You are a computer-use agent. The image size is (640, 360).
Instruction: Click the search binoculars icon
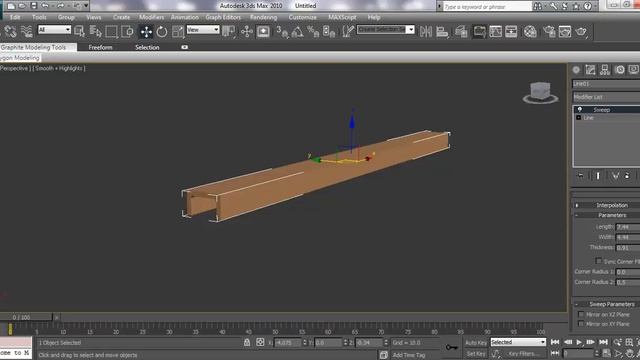(x=538, y=6)
